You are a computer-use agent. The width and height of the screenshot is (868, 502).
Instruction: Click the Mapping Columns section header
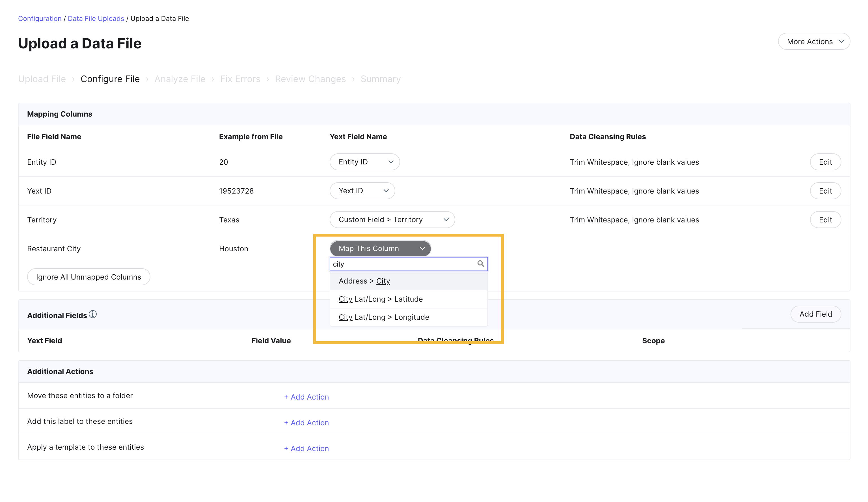(60, 114)
